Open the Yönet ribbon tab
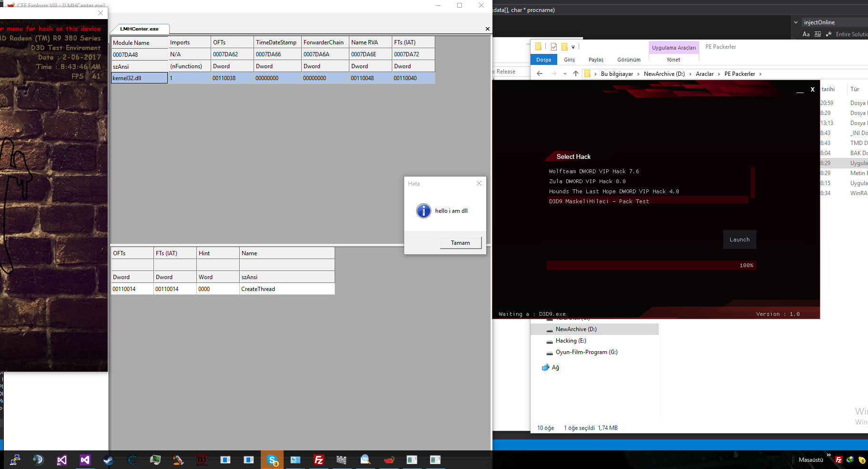Image resolution: width=868 pixels, height=469 pixels. point(673,60)
